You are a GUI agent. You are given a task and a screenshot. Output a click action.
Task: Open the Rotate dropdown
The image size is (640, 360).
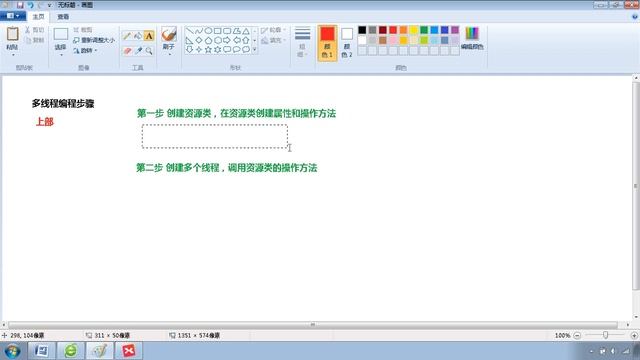coord(86,51)
